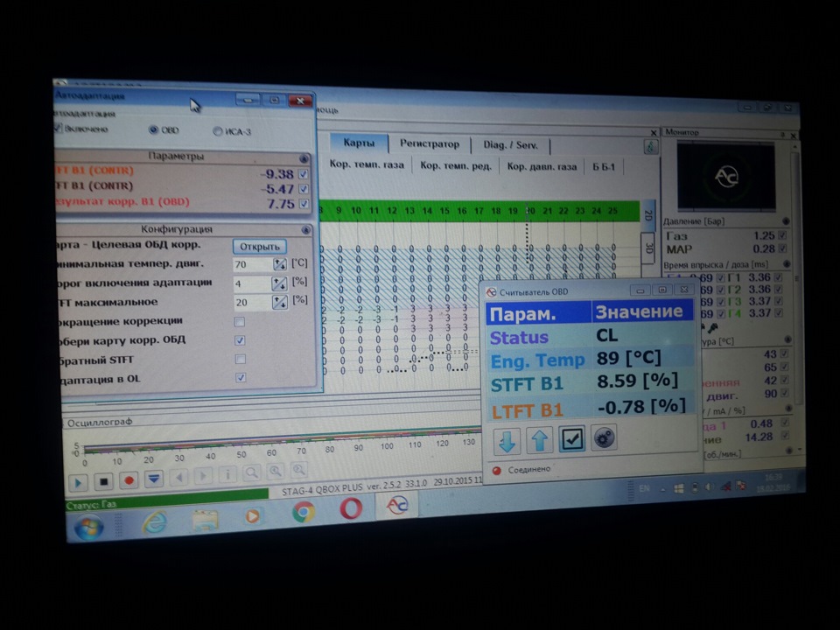Viewport: 840px width, 630px height.
Task: Click the oscilloscope zoom-in magnifier icon
Action: [x=276, y=472]
